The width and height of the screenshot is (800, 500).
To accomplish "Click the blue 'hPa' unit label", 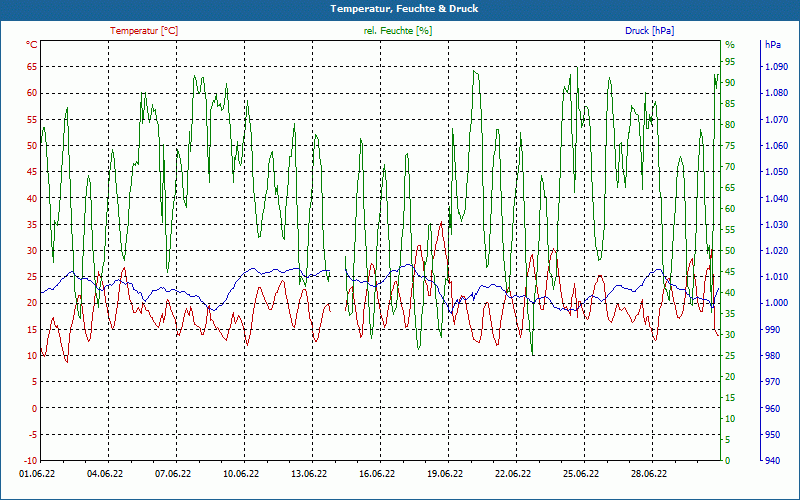I will click(773, 45).
